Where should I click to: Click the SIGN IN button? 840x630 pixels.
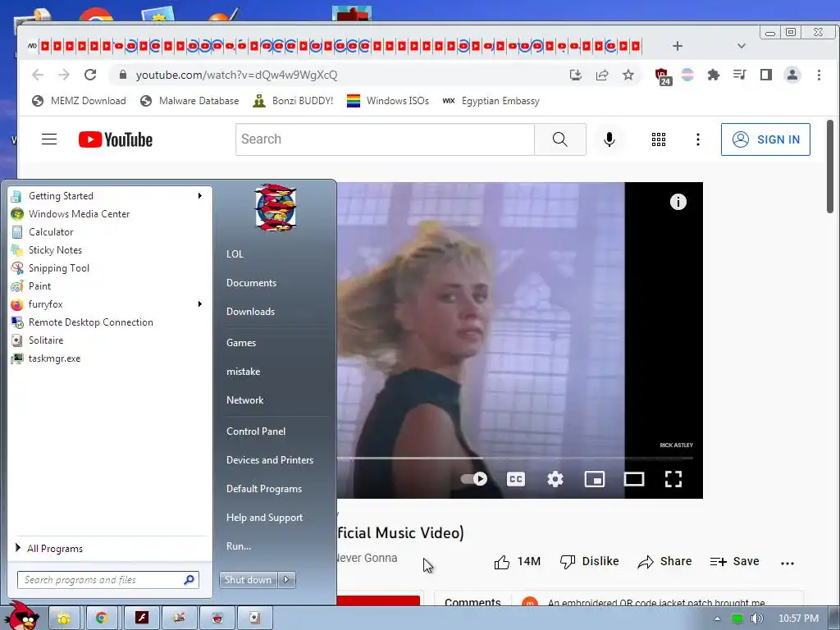coord(765,139)
